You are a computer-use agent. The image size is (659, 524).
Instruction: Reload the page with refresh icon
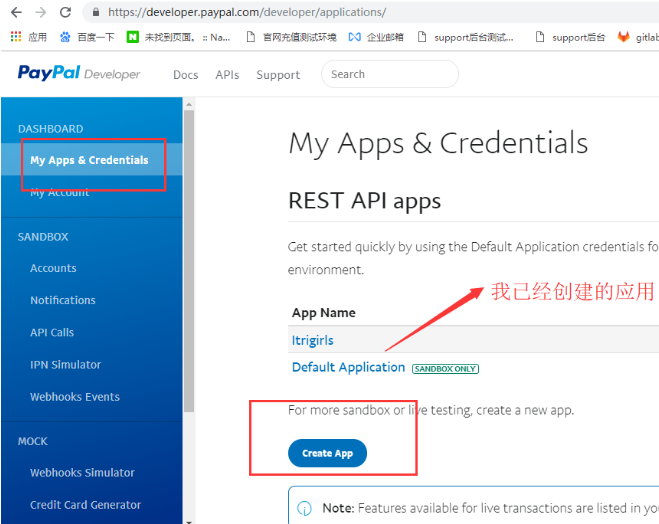(x=65, y=12)
